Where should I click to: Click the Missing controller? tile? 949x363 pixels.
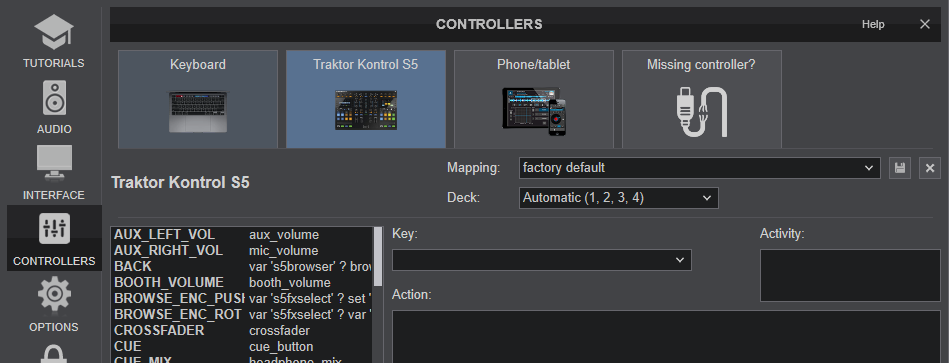click(x=701, y=99)
